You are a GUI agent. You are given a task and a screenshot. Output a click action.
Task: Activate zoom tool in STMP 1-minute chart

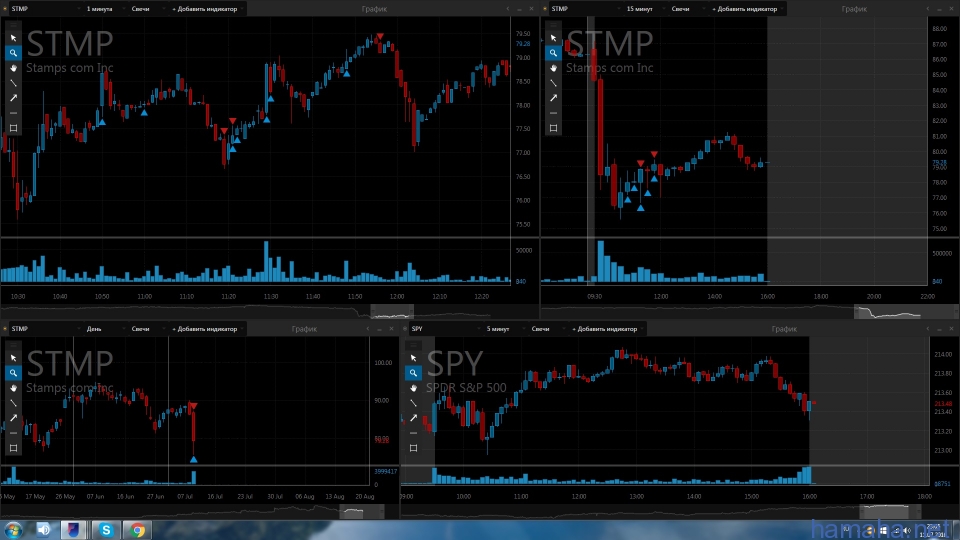(x=13, y=53)
